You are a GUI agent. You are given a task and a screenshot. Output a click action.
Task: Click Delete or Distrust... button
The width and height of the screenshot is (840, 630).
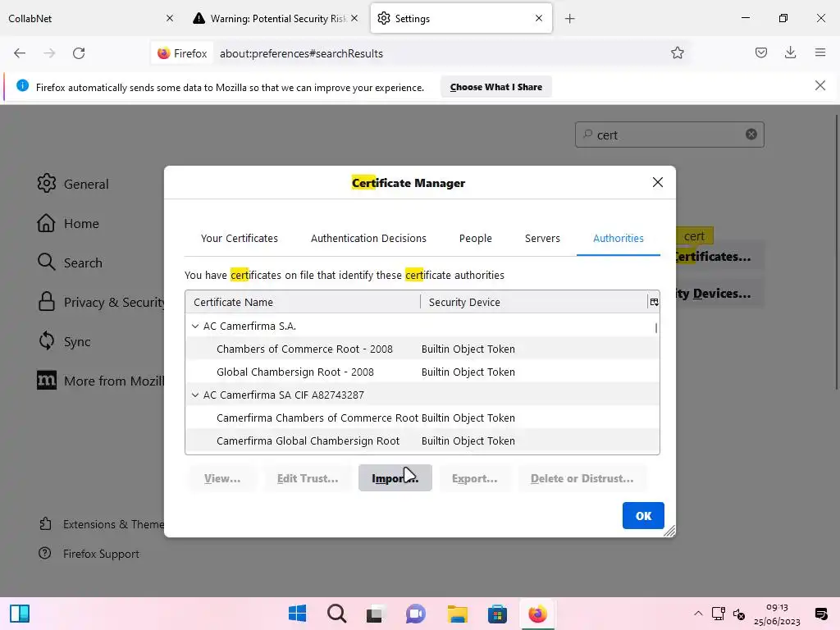click(582, 478)
